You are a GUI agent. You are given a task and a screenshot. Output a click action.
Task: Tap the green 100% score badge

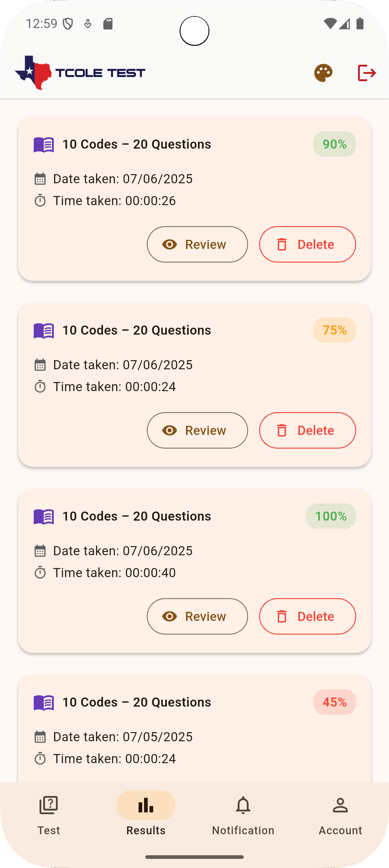click(331, 516)
